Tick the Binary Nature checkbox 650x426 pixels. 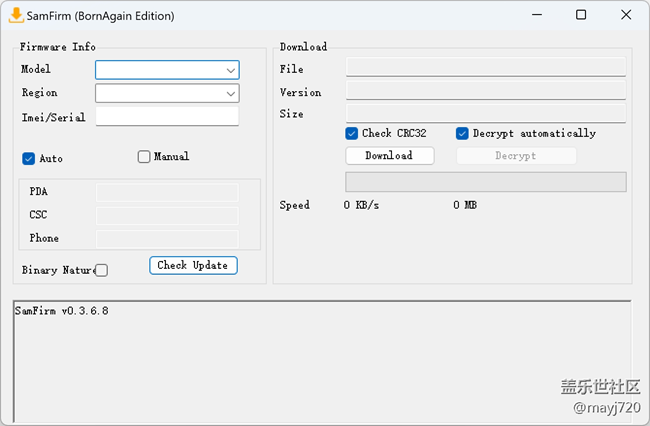101,270
